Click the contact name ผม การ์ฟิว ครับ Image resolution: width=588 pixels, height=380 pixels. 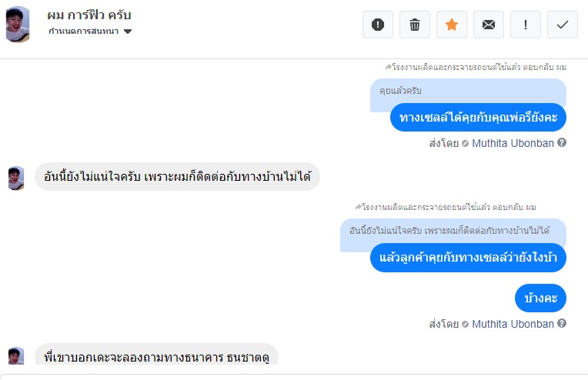point(89,15)
